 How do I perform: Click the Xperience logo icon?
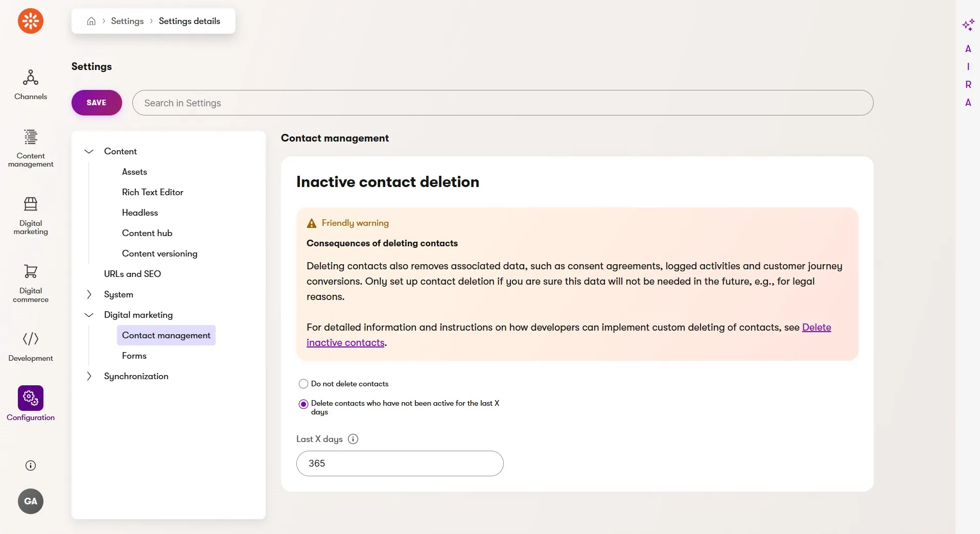click(x=31, y=21)
